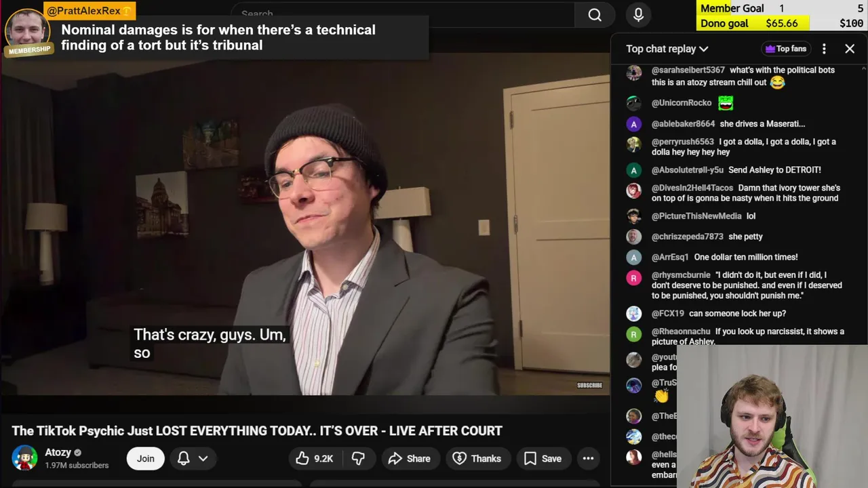The height and width of the screenshot is (488, 868).
Task: Open @ablebaker8664 chat avatar
Action: coord(633,124)
